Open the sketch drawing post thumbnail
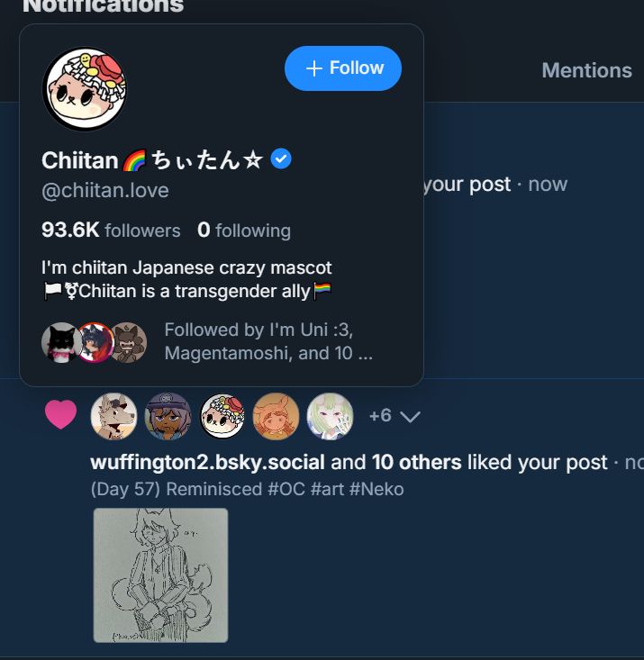 [160, 575]
